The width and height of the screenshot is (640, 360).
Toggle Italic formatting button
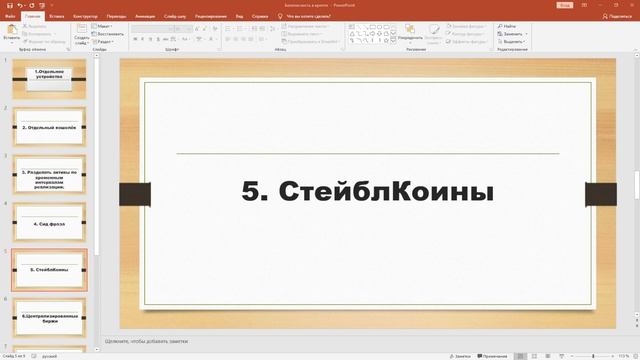click(142, 39)
